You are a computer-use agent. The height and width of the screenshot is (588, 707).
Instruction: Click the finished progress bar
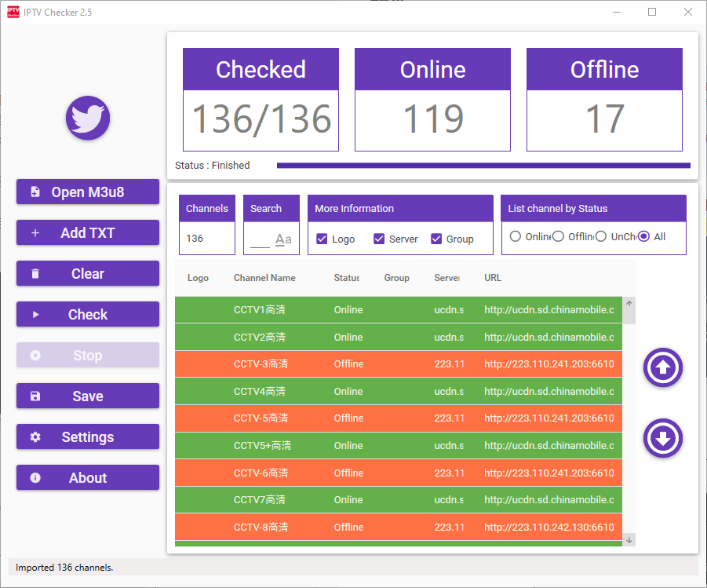click(x=483, y=166)
